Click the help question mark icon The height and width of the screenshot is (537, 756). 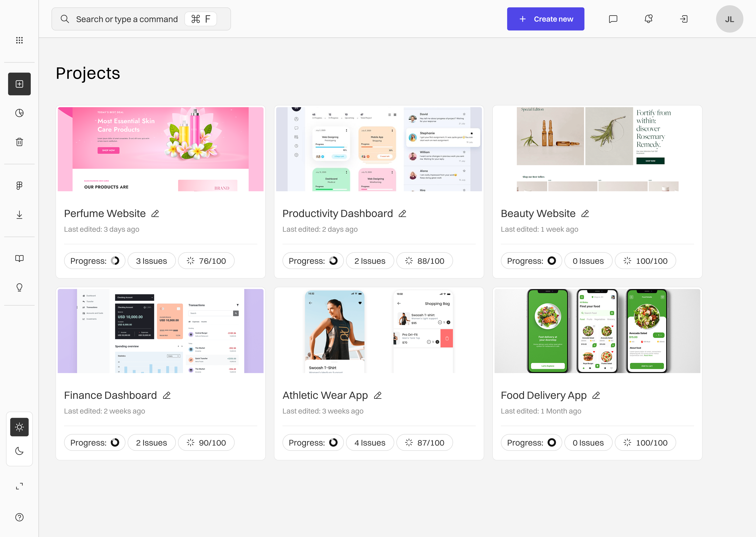point(19,517)
